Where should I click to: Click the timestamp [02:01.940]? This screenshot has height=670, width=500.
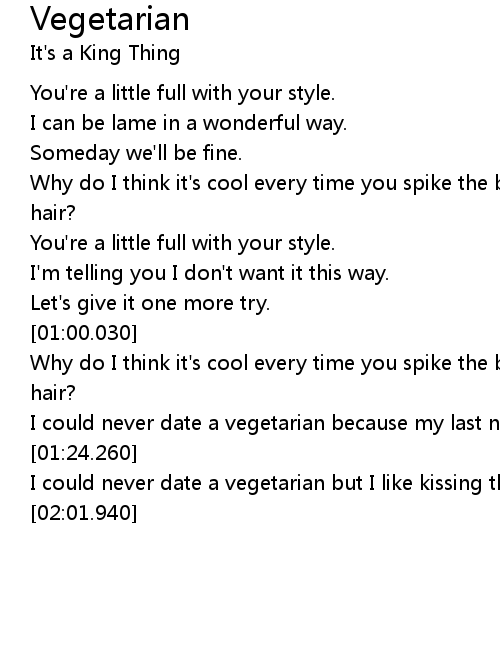tap(84, 513)
